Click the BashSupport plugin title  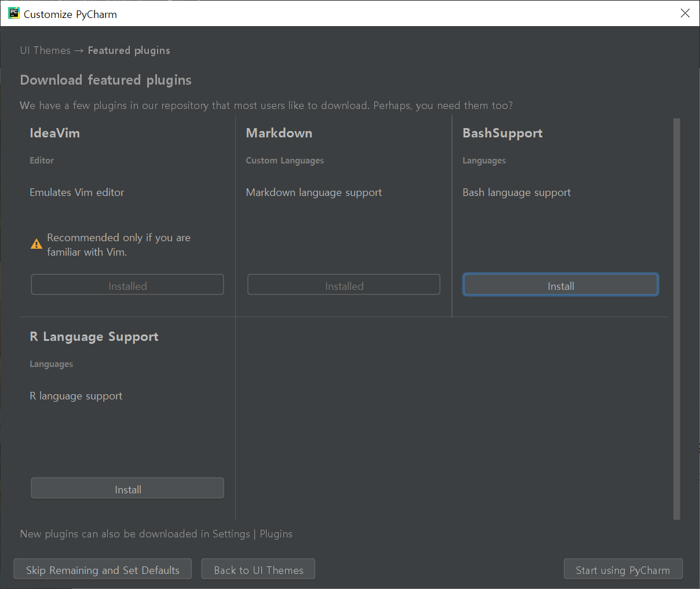click(502, 133)
